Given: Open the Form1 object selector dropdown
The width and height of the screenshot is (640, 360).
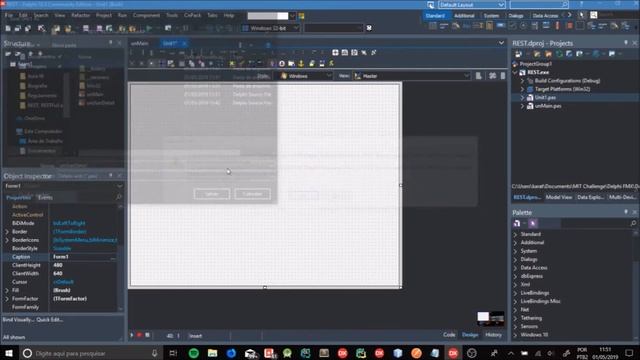Looking at the screenshot, I should tap(63, 186).
